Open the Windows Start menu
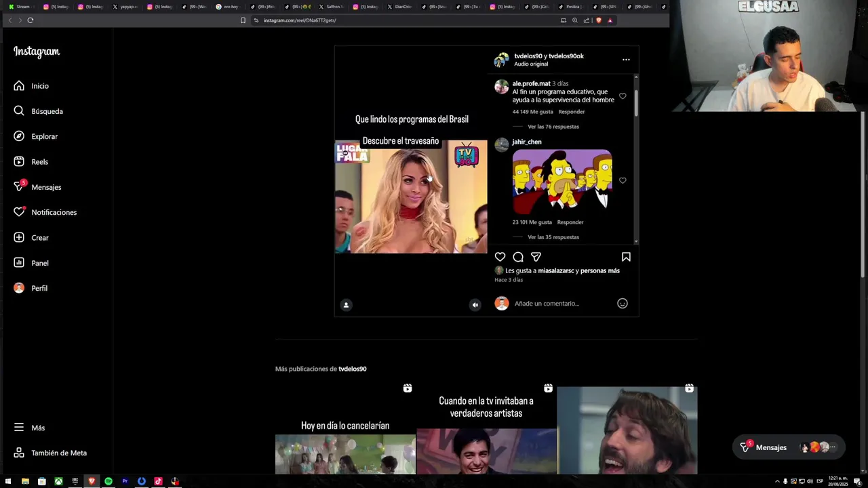This screenshot has height=488, width=868. (8, 481)
